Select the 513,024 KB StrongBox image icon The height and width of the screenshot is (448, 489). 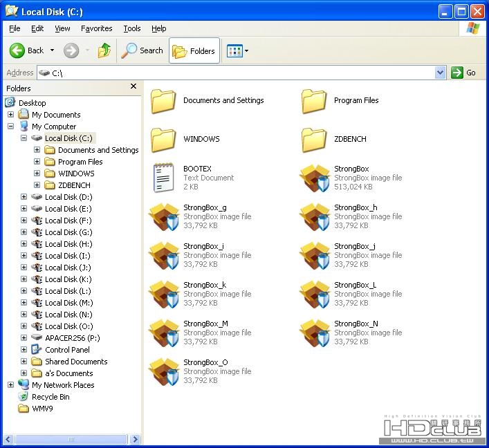(x=314, y=178)
